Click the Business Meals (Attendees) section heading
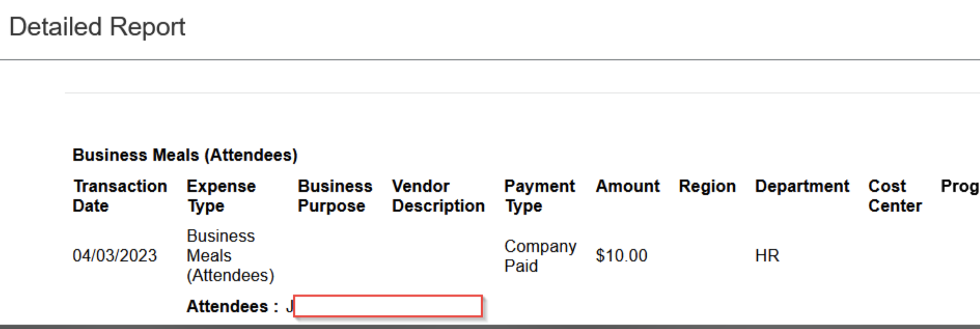 coord(185,155)
